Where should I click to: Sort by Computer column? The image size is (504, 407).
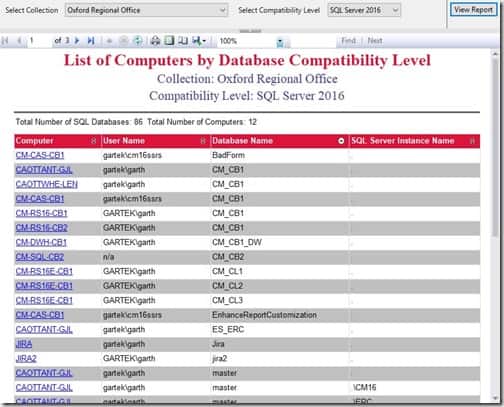click(x=94, y=141)
